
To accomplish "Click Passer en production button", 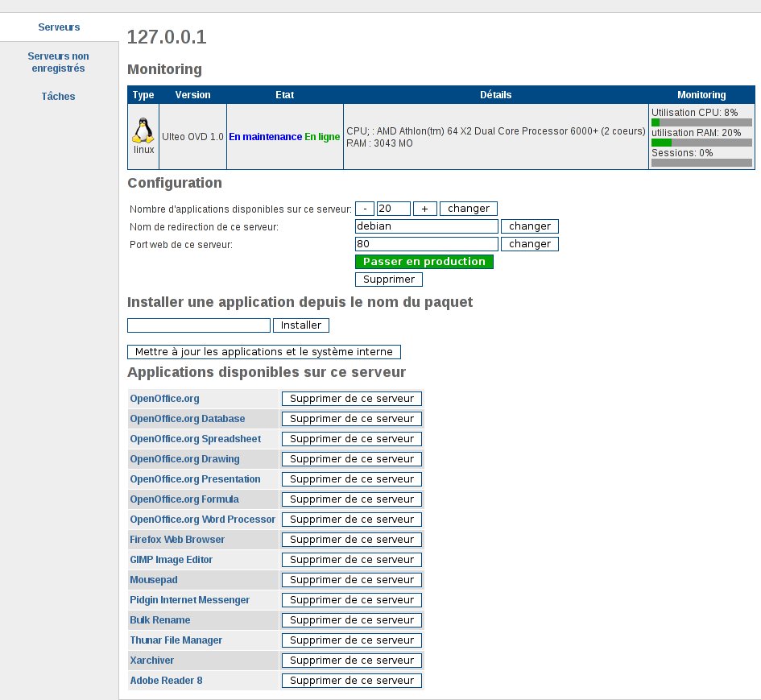I will point(424,262).
